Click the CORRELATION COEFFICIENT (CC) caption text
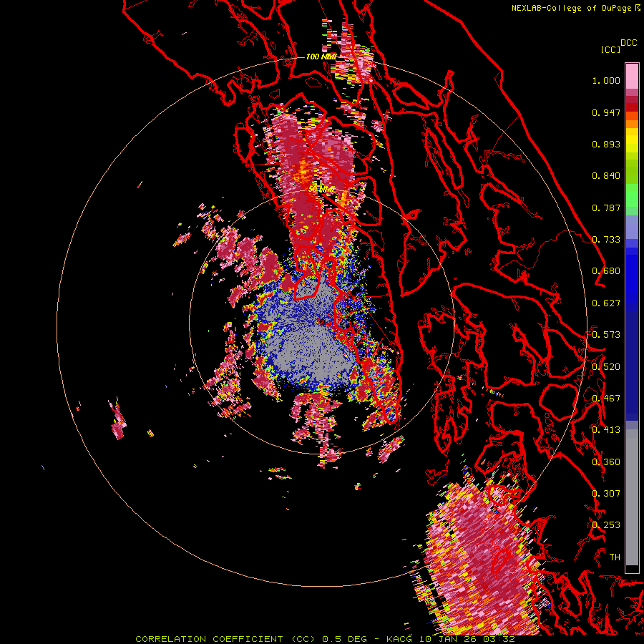644x644 pixels. [x=225, y=639]
